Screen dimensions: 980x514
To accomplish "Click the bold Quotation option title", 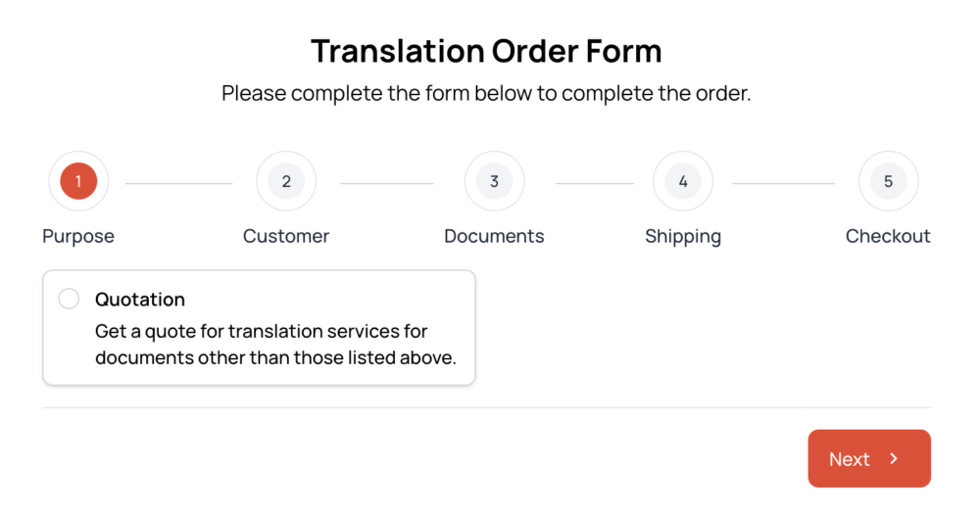I will pos(140,300).
